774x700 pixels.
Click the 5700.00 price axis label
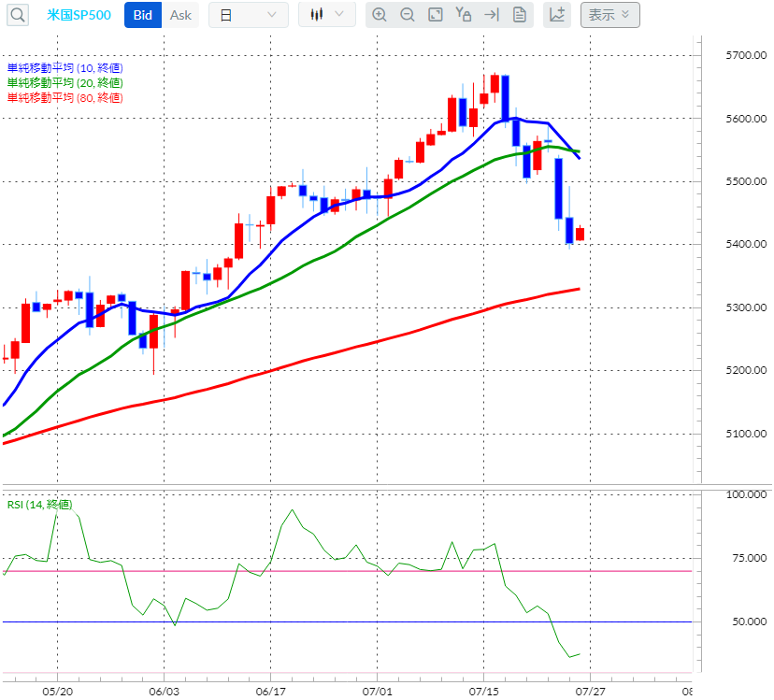[746, 55]
